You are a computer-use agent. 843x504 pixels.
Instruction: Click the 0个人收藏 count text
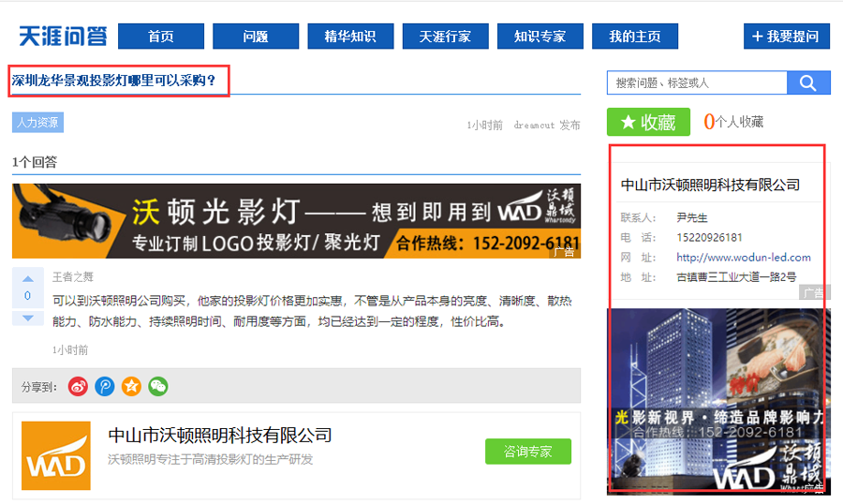coord(733,122)
